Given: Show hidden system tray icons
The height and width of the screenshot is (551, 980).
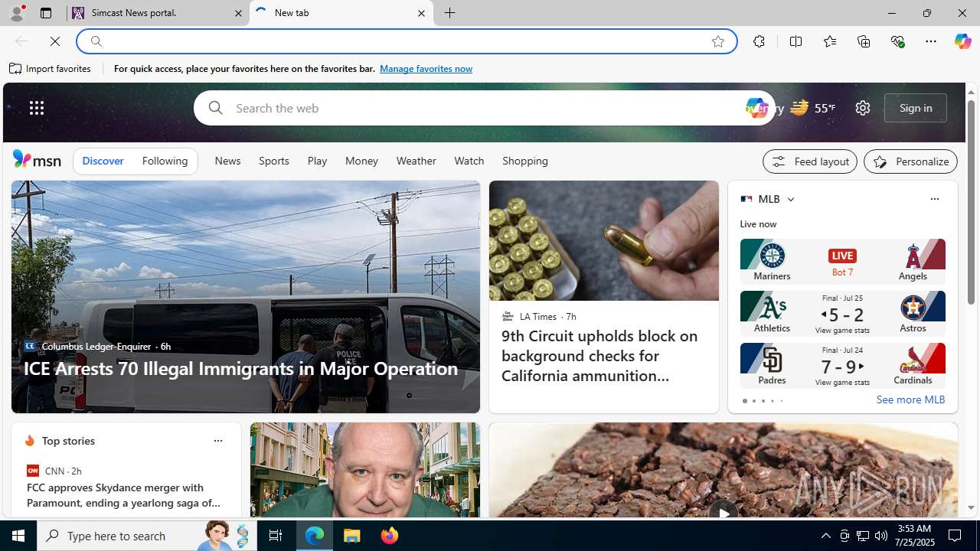Looking at the screenshot, I should [x=825, y=536].
